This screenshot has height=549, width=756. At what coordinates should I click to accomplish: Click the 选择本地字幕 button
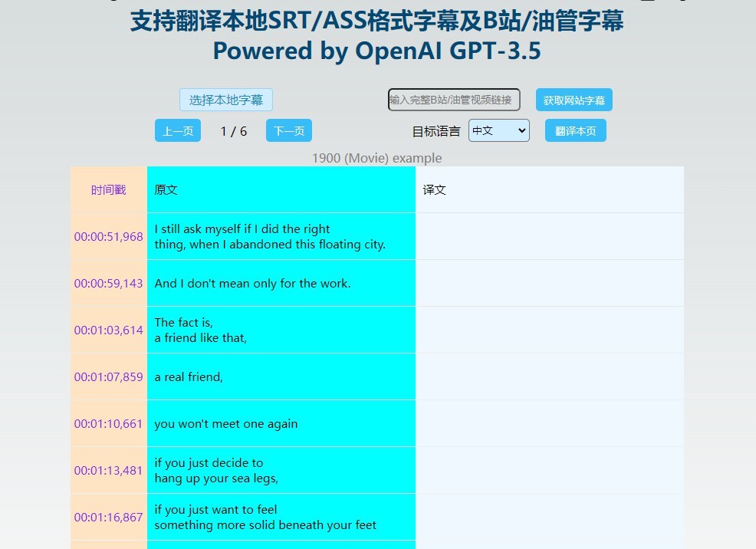click(x=226, y=100)
